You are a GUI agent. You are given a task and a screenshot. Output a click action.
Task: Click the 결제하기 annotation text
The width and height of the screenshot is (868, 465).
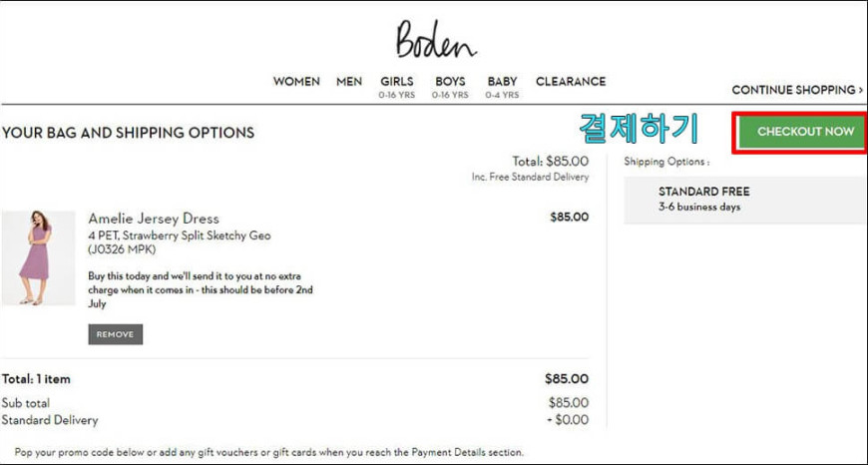click(x=639, y=129)
